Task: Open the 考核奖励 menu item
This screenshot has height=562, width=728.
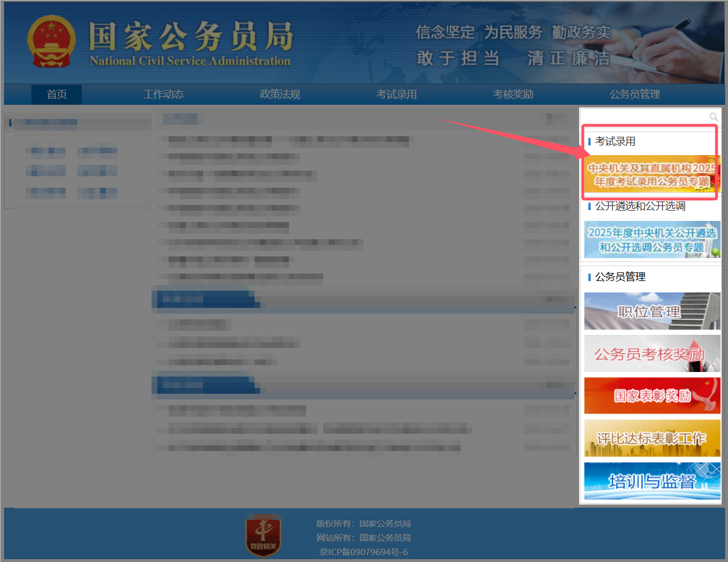Action: click(x=513, y=94)
